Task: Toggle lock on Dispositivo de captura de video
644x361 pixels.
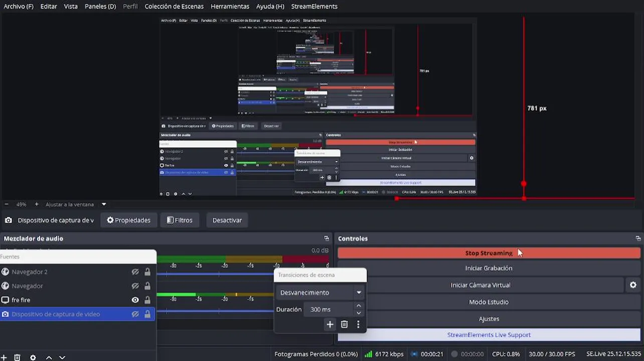Action: [x=147, y=314]
